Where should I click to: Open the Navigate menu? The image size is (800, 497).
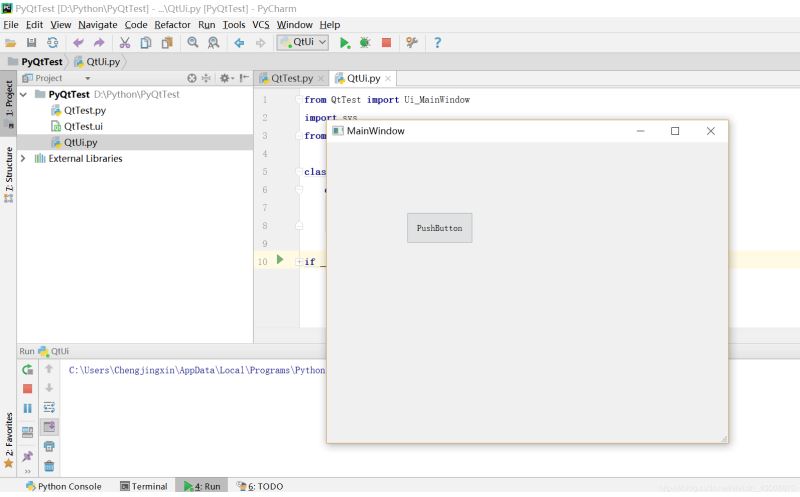(97, 24)
